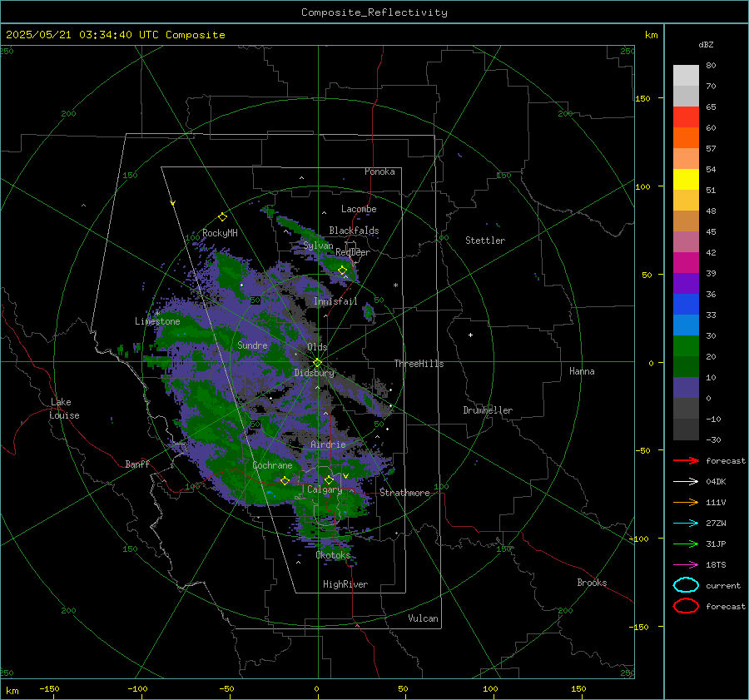Click the Hanna label on the map
The height and width of the screenshot is (700, 749).
click(x=582, y=371)
